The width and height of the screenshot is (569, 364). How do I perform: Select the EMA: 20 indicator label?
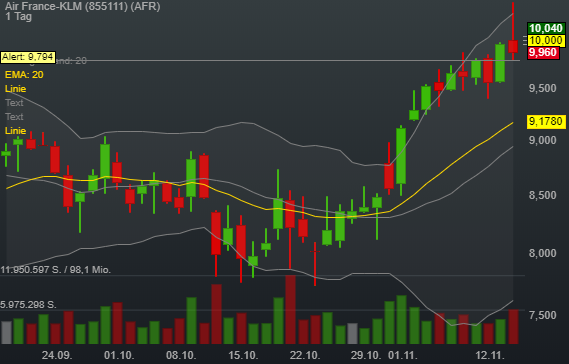24,75
